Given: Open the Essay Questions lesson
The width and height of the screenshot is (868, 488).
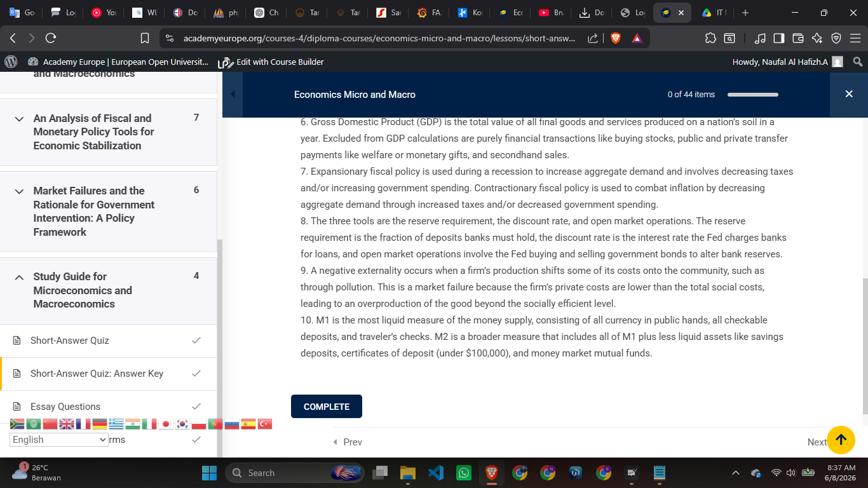Looking at the screenshot, I should 65,407.
